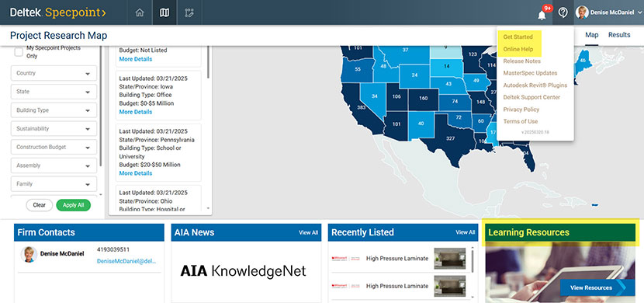This screenshot has height=303, width=644.
Task: Click the Deltek Specpoint logo
Action: click(58, 12)
